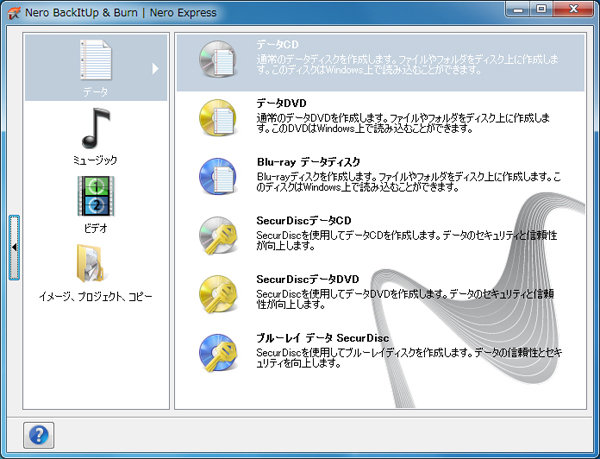Collapse side panel using left arrow handle
The width and height of the screenshot is (600, 459).
pos(14,247)
